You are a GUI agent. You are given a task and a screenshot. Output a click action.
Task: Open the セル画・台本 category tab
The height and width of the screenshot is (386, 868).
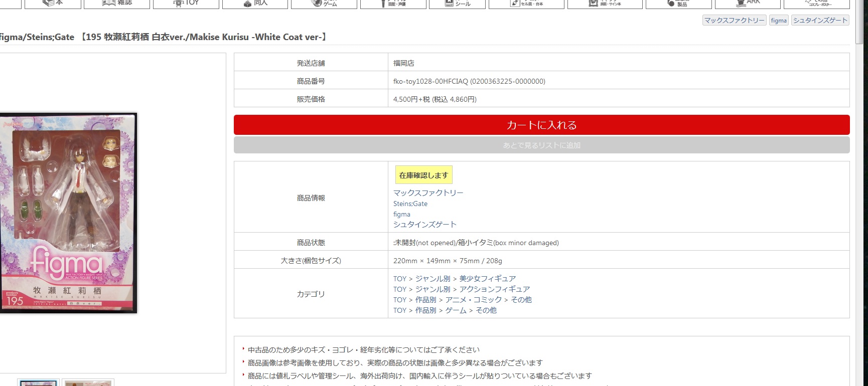[x=527, y=4]
